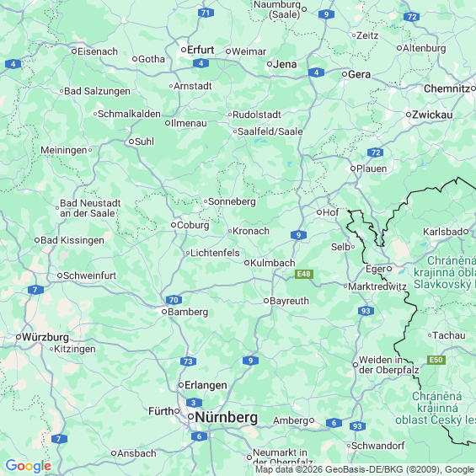Click the A93 shield below Marktredwitz
Viewport: 476px width, 476px height.
click(366, 311)
